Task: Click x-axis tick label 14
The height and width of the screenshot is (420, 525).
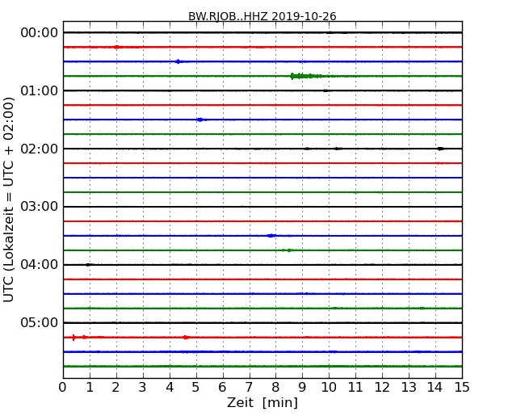Action: [435, 388]
